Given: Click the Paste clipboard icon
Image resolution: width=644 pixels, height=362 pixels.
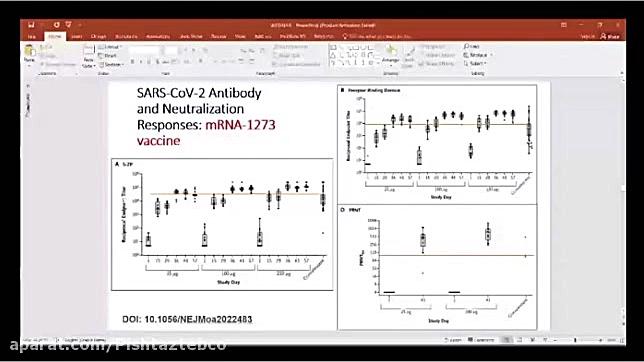Looking at the screenshot, I should click(29, 51).
